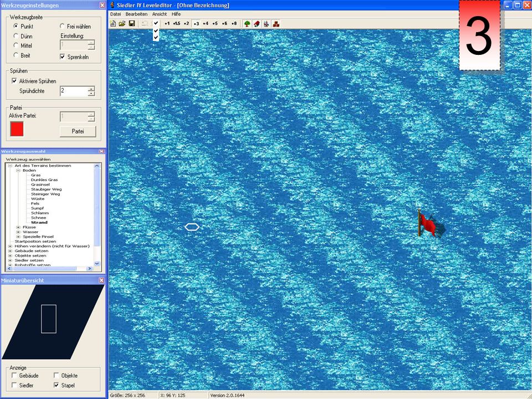Save the map with the floppy disk icon

132,23
